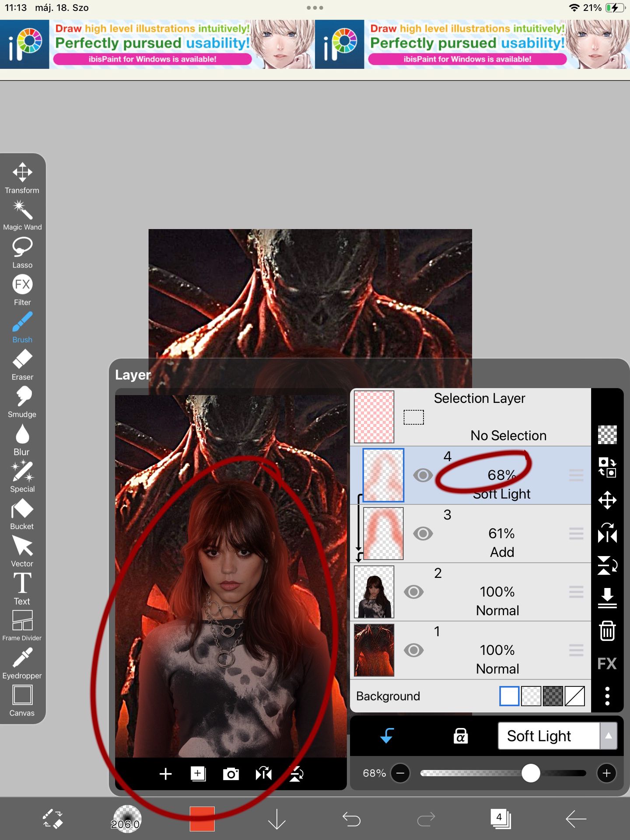The width and height of the screenshot is (630, 840).
Task: Select the Eyedropper tool
Action: click(x=22, y=664)
